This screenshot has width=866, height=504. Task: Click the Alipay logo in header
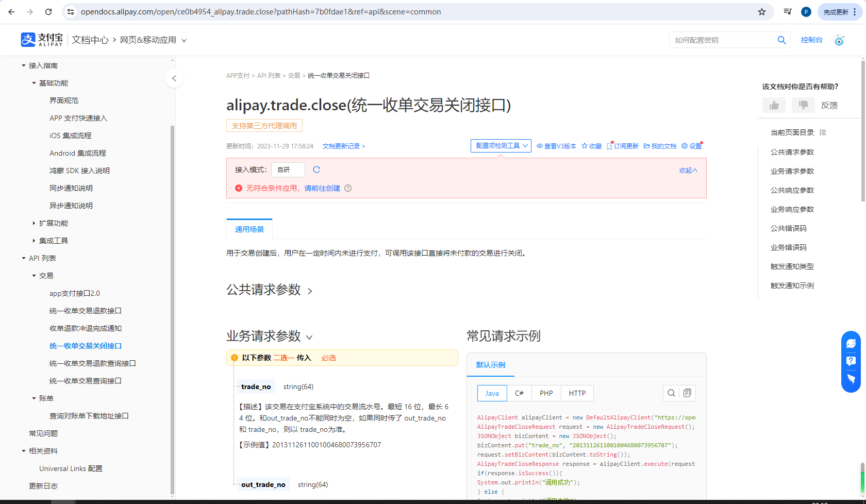click(42, 40)
